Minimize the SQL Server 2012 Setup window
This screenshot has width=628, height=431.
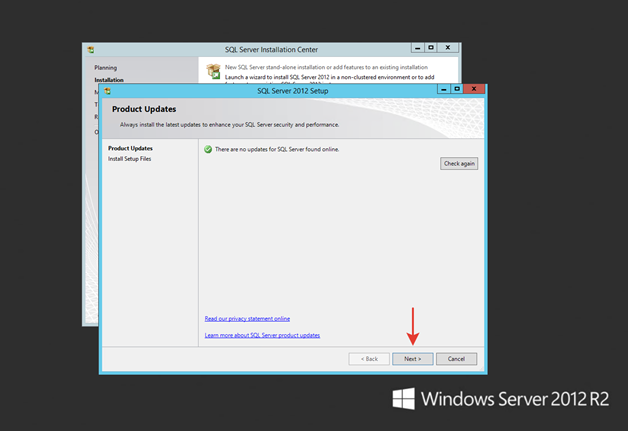[444, 89]
